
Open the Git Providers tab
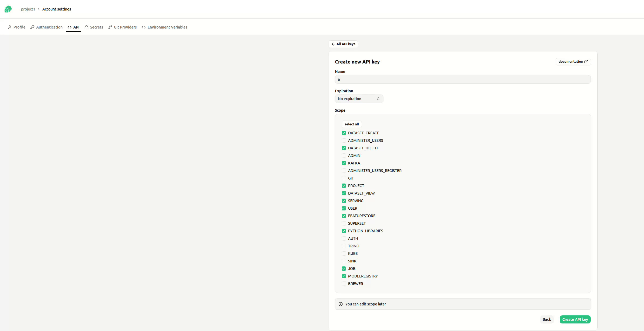[122, 27]
